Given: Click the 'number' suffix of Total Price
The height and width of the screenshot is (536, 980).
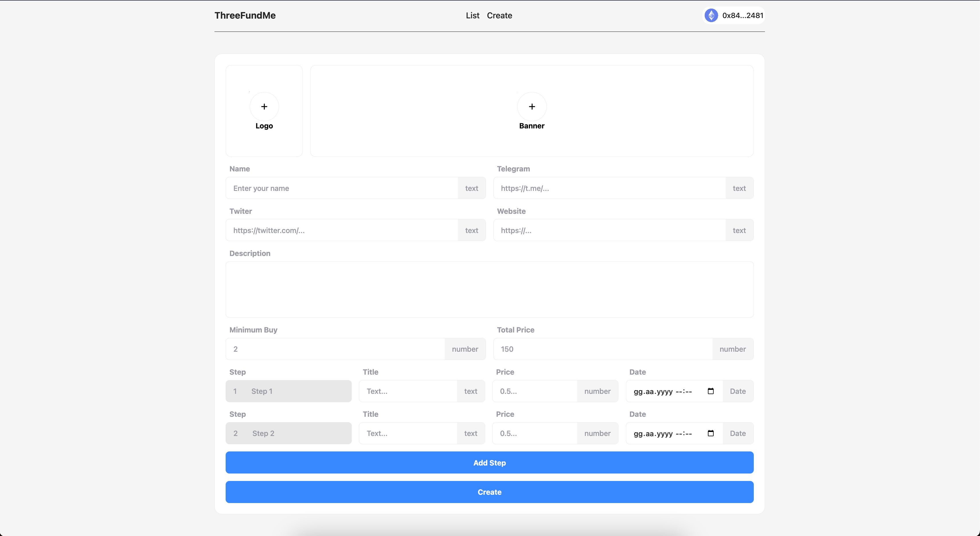Looking at the screenshot, I should [x=733, y=349].
